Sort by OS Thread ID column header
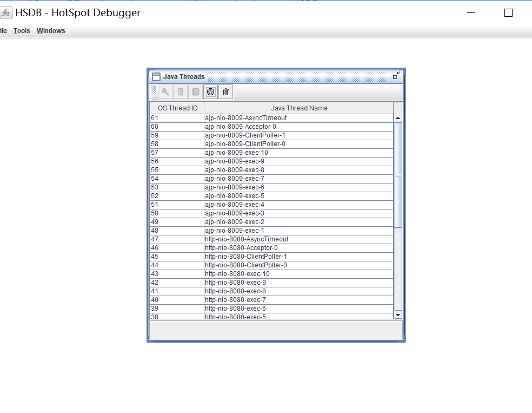532x413 pixels. (x=177, y=108)
